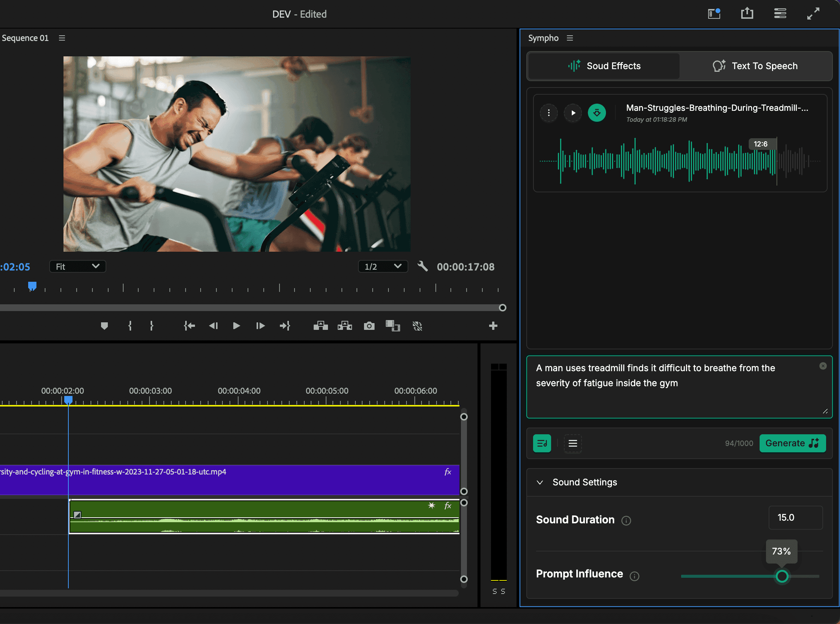The width and height of the screenshot is (840, 624).
Task: Click the three-dot options on sound clip
Action: tap(549, 113)
